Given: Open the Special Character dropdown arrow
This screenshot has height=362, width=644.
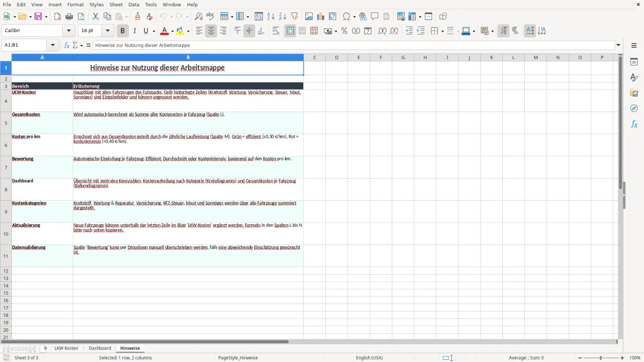Looking at the screenshot, I should coord(354,17).
